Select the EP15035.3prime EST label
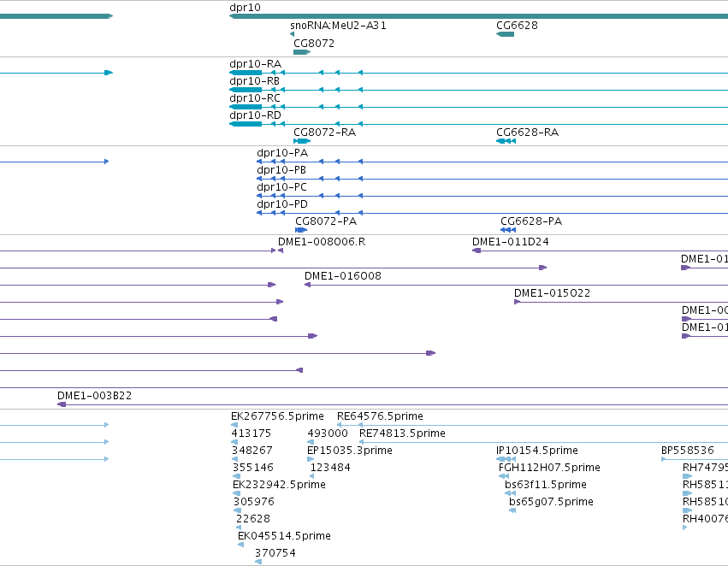This screenshot has height=566, width=728. click(x=350, y=451)
